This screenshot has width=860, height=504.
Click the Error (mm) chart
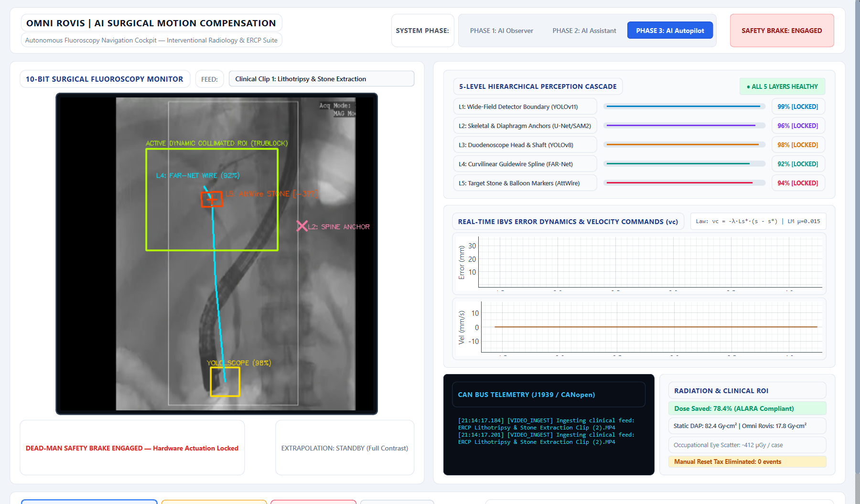pyautogui.click(x=639, y=263)
